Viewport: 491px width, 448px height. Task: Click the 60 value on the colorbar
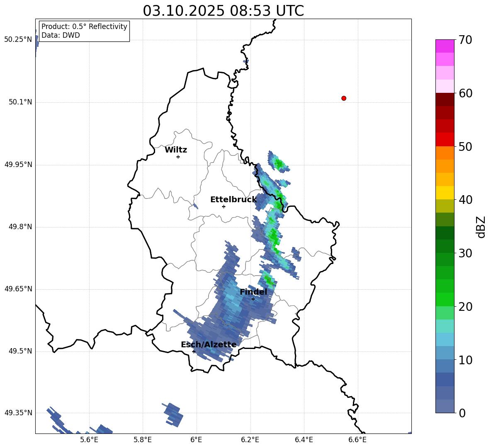[465, 93]
